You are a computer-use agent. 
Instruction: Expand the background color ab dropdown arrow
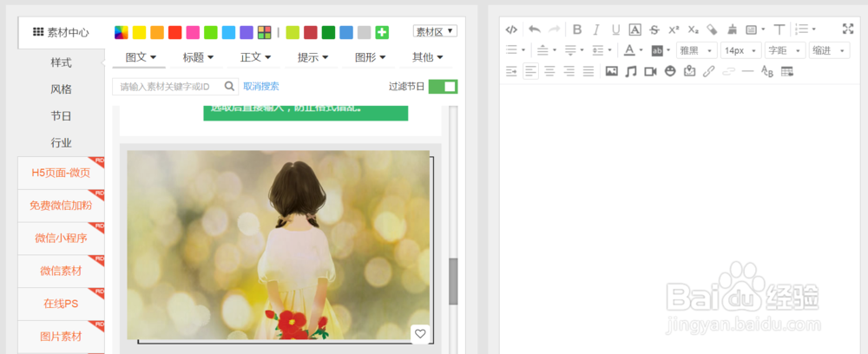(x=668, y=50)
